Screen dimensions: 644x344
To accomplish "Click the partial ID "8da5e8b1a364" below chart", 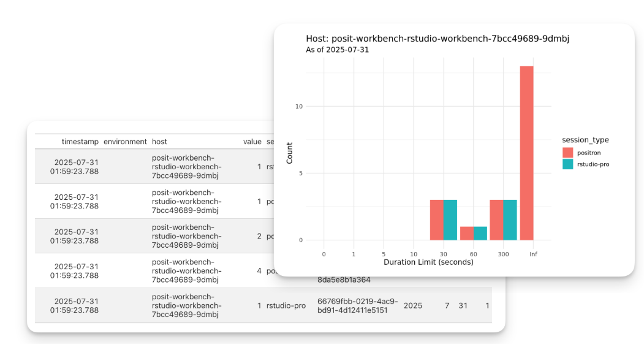I will click(x=344, y=280).
